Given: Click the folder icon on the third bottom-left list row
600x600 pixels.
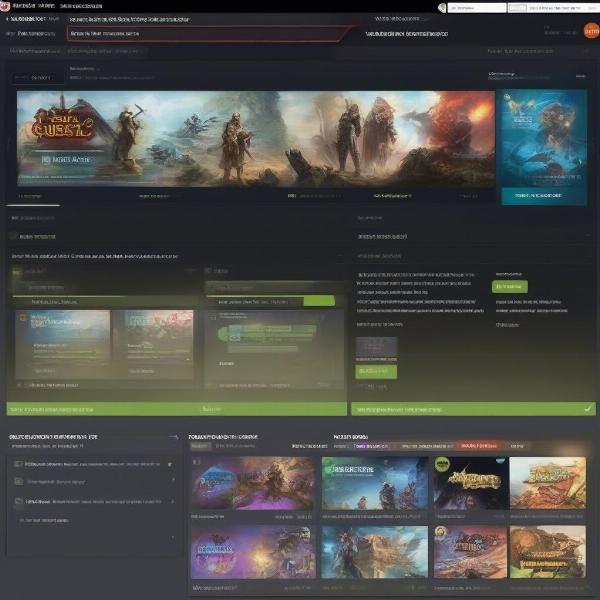Looking at the screenshot, I should coord(18,501).
